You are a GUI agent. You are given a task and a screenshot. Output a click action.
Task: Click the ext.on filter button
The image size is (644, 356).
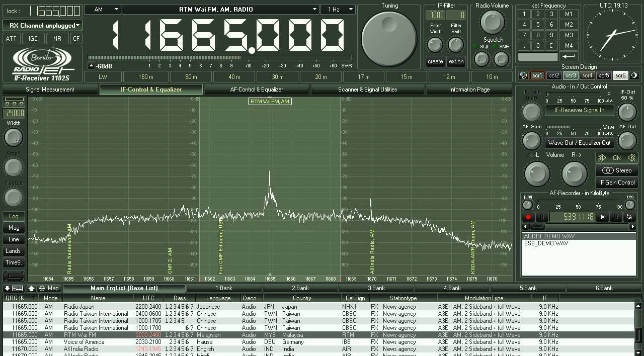(456, 61)
